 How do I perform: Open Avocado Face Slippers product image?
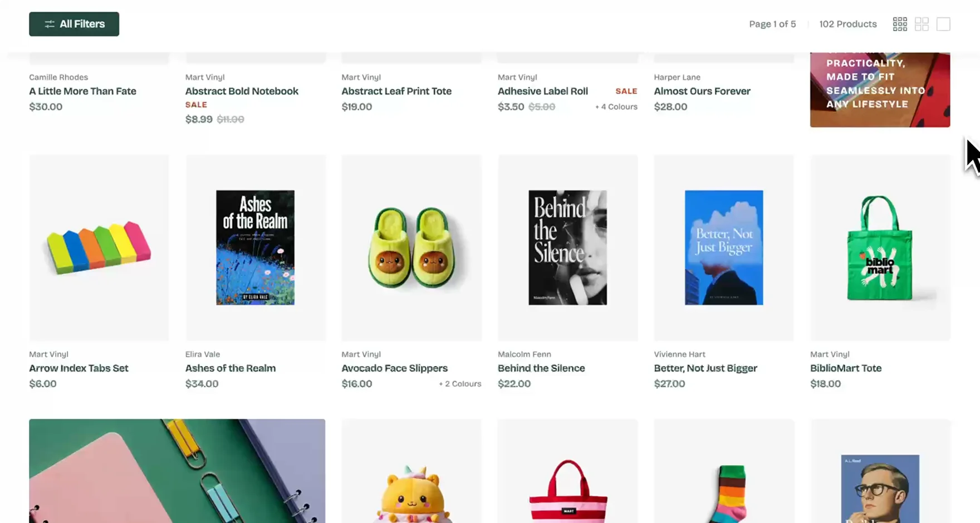(411, 248)
